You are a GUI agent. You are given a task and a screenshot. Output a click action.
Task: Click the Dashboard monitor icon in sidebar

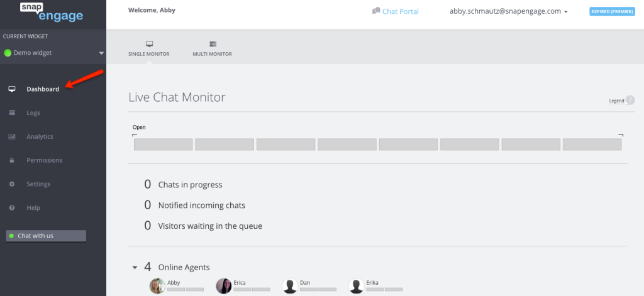12,89
